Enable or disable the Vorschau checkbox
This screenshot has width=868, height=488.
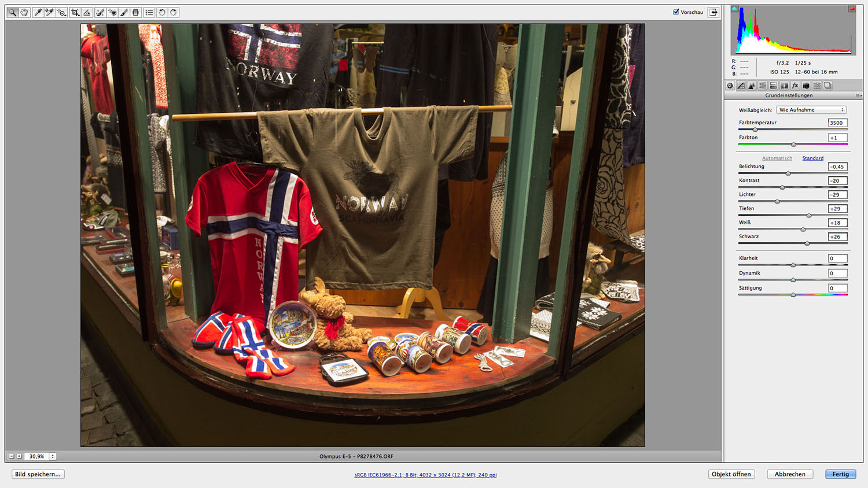point(676,12)
